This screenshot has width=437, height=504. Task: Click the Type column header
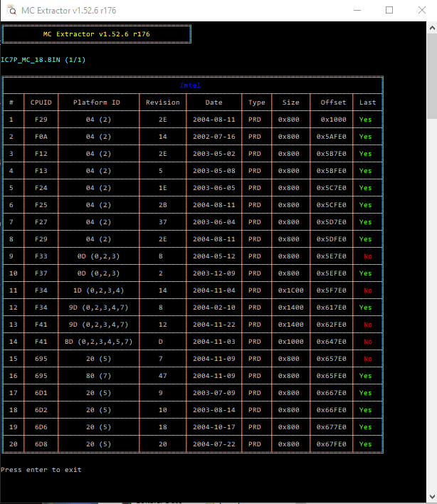coord(256,103)
